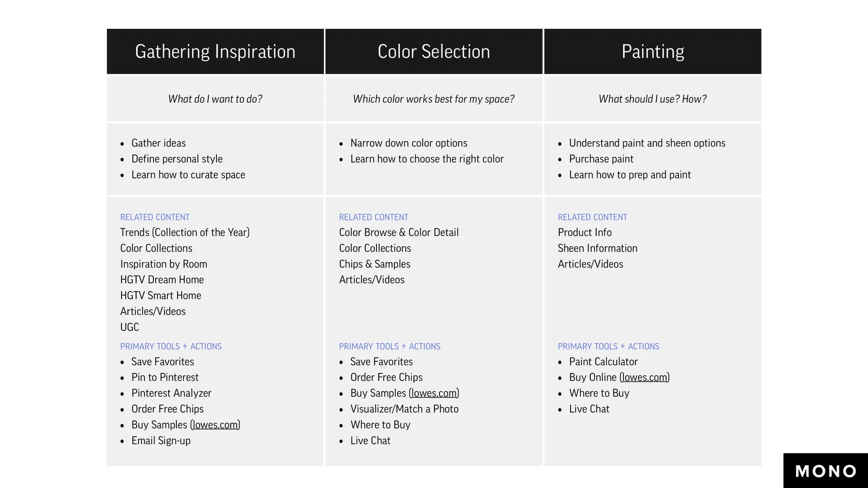The image size is (868, 488).
Task: Click Trends (Collection of the Year)
Action: [x=185, y=232]
